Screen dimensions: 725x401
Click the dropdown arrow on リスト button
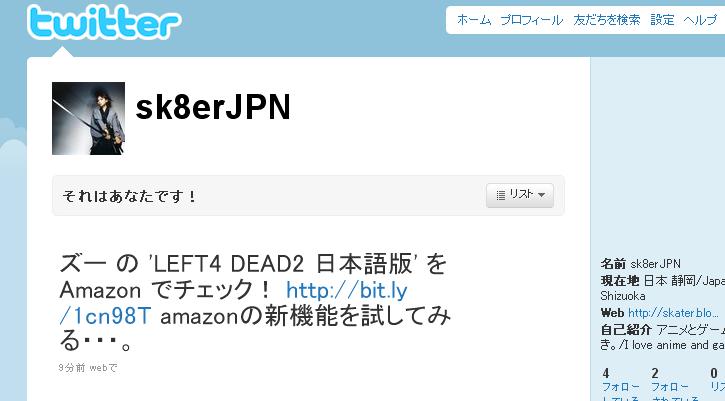(541, 195)
